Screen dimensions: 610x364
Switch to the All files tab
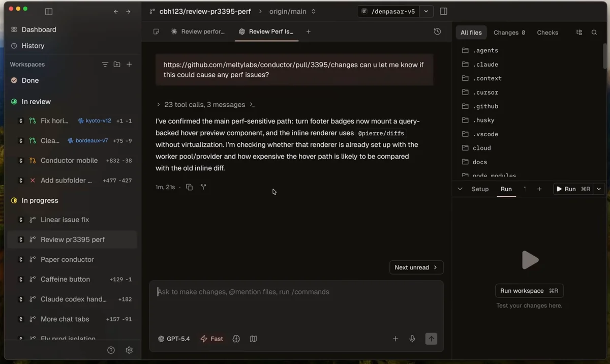pos(471,33)
